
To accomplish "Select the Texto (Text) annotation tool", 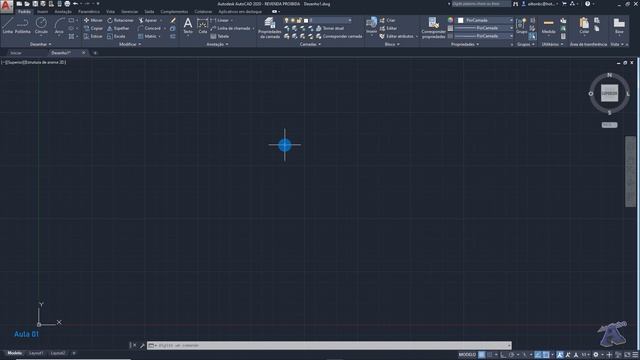I will (188, 26).
